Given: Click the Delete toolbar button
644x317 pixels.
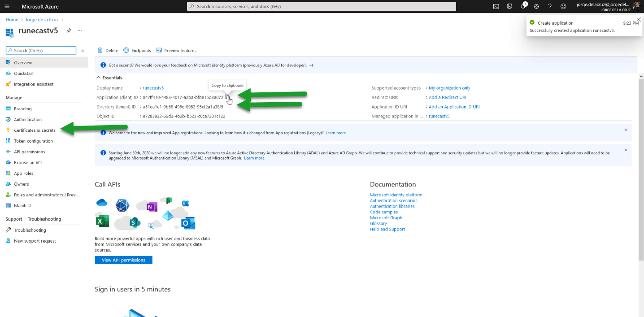Looking at the screenshot, I should [x=108, y=51].
